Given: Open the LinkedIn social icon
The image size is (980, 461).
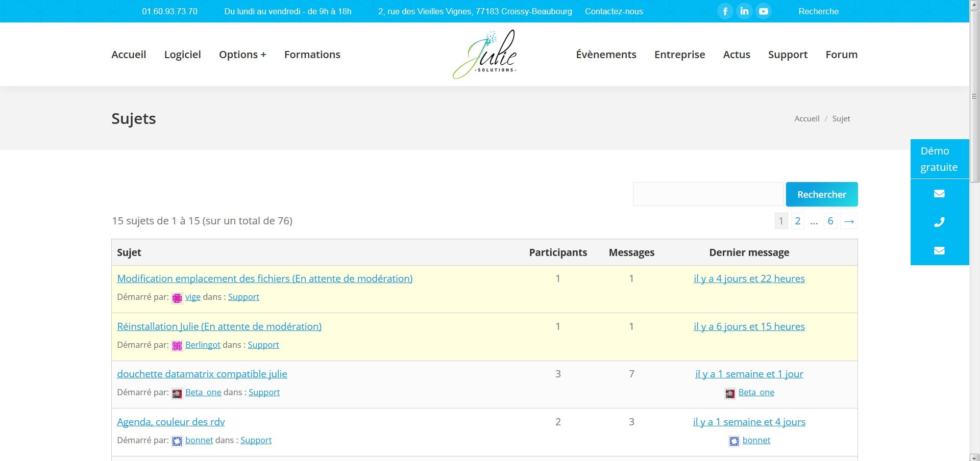Looking at the screenshot, I should 744,11.
